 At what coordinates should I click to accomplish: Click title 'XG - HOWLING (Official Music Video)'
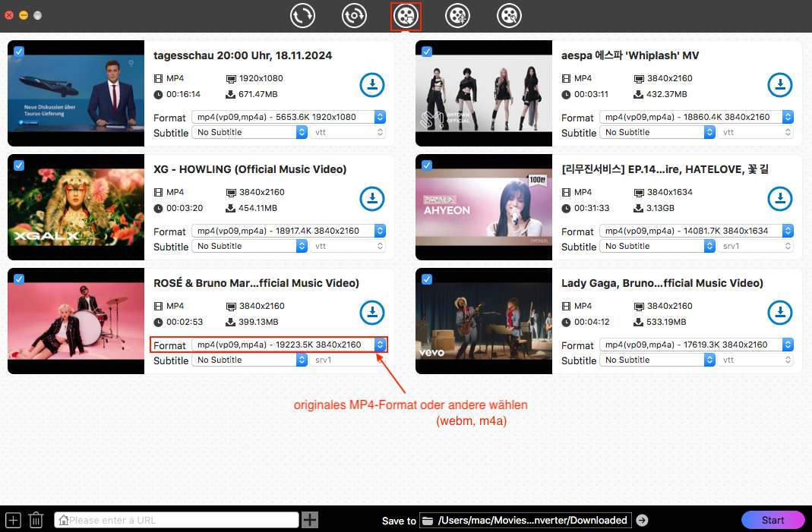(x=250, y=169)
